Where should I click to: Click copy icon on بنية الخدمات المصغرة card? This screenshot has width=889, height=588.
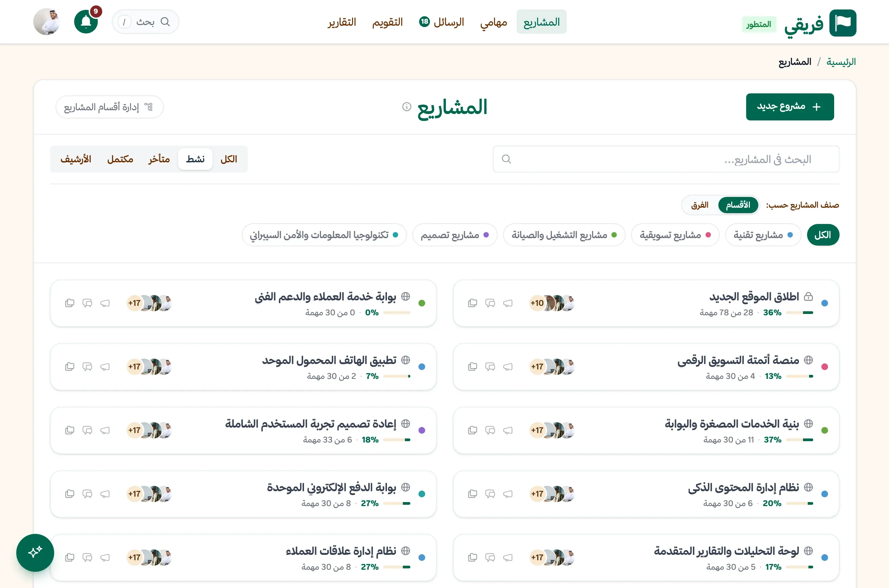click(x=473, y=430)
